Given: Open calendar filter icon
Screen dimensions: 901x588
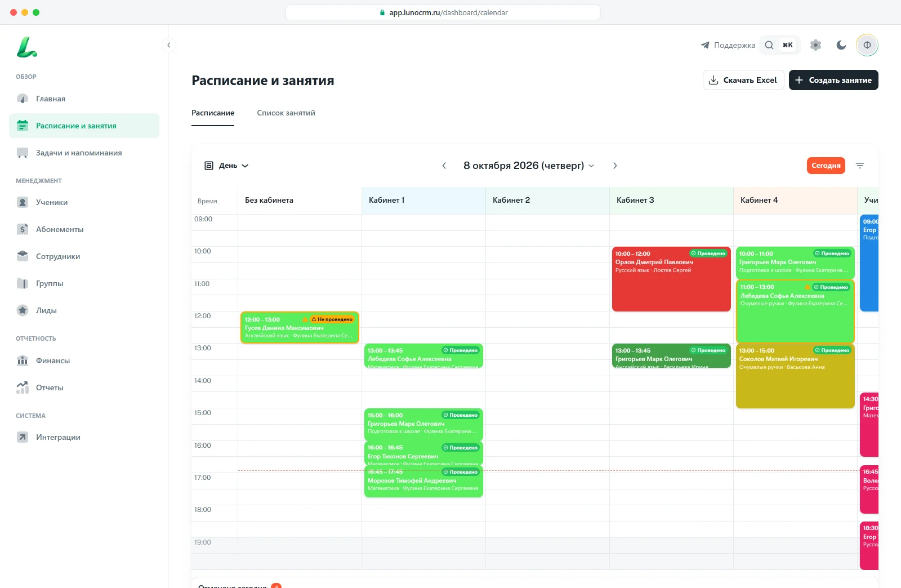Looking at the screenshot, I should [860, 166].
